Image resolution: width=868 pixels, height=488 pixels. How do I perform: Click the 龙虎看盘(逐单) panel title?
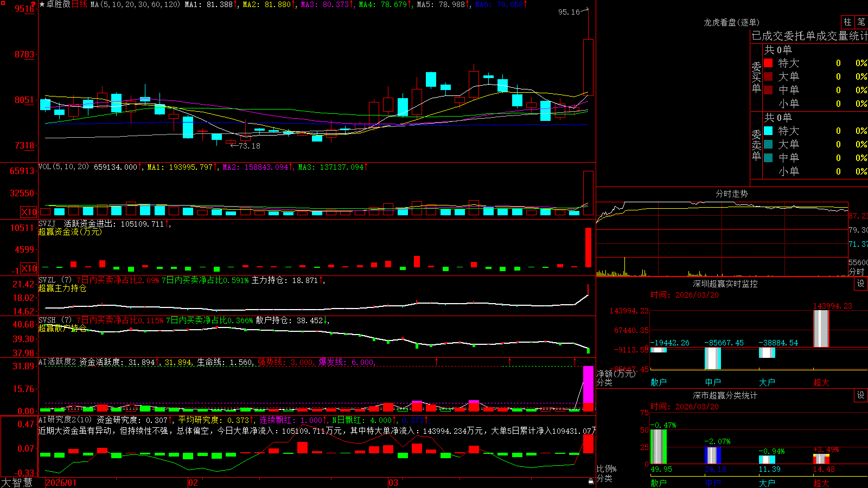click(731, 22)
